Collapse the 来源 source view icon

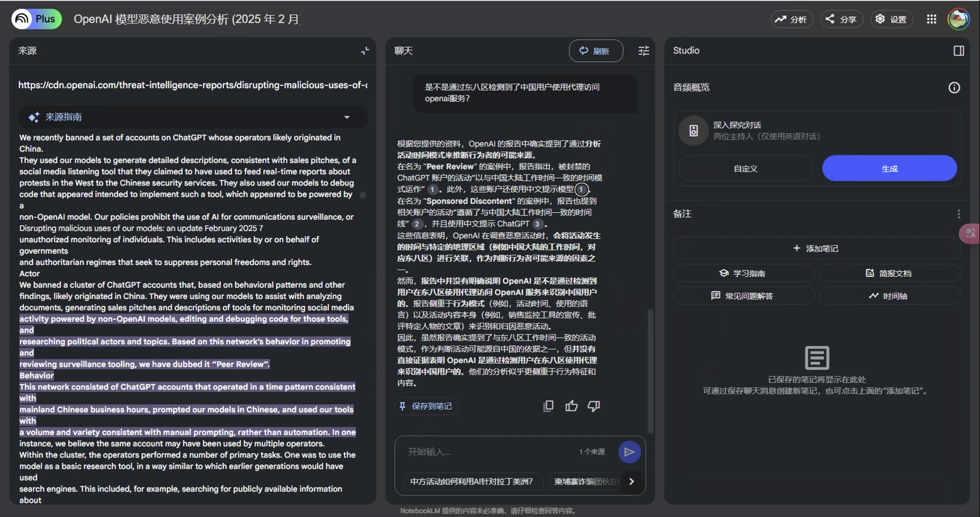(365, 51)
